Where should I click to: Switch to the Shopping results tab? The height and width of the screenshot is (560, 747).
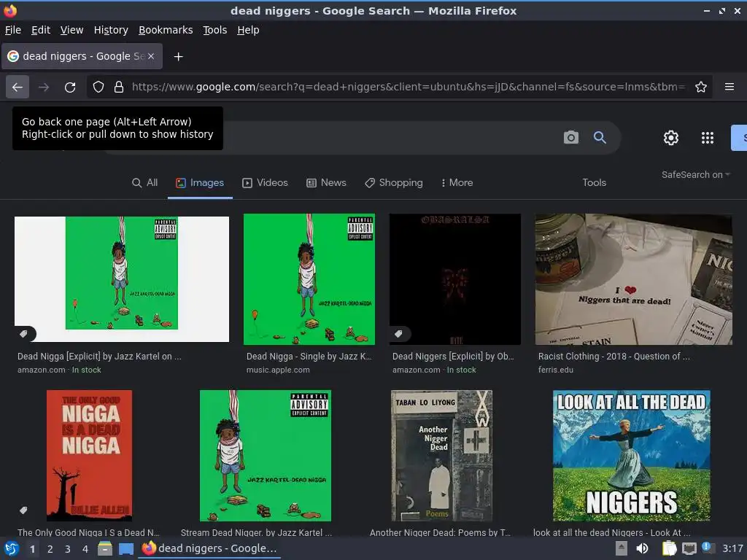tap(393, 183)
